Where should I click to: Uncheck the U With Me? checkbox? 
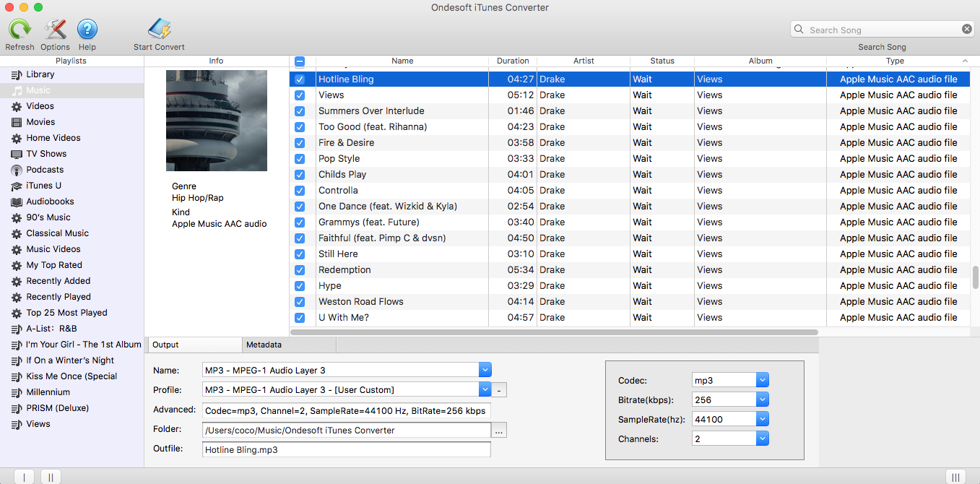(300, 318)
